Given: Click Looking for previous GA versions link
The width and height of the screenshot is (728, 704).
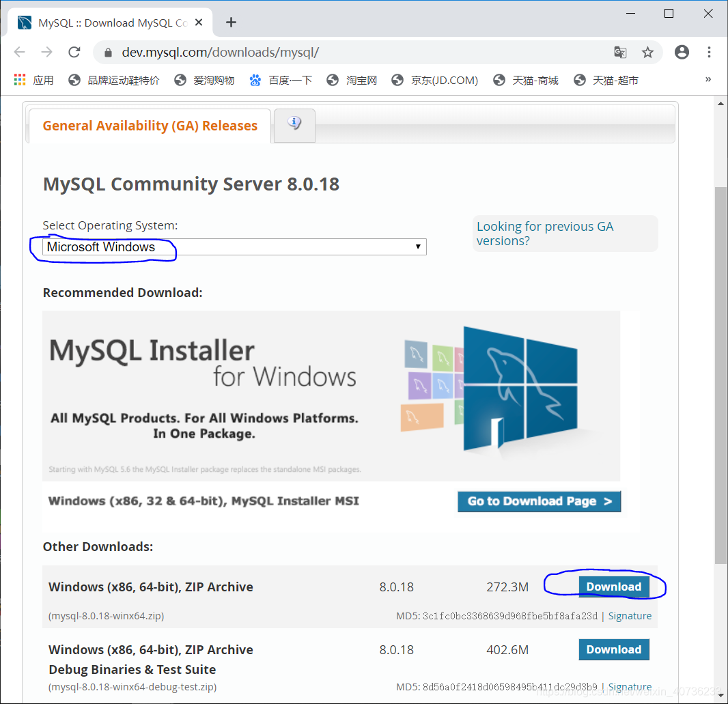Looking at the screenshot, I should point(545,234).
